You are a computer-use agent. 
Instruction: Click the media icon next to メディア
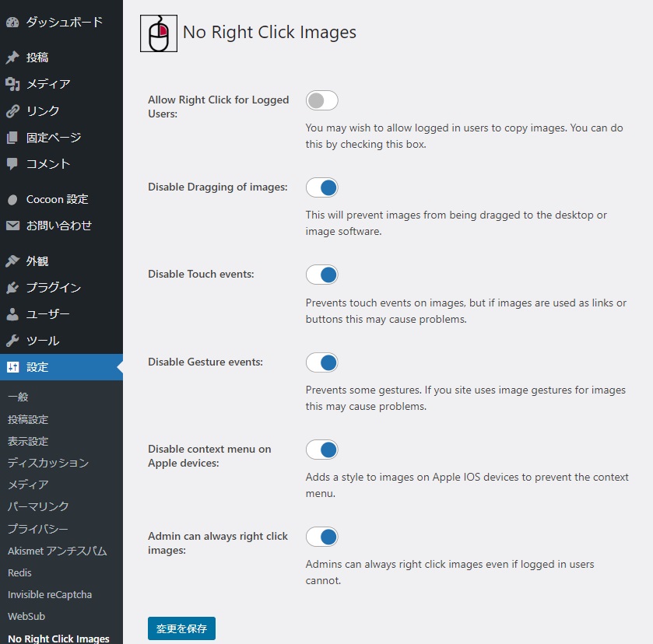pos(12,84)
